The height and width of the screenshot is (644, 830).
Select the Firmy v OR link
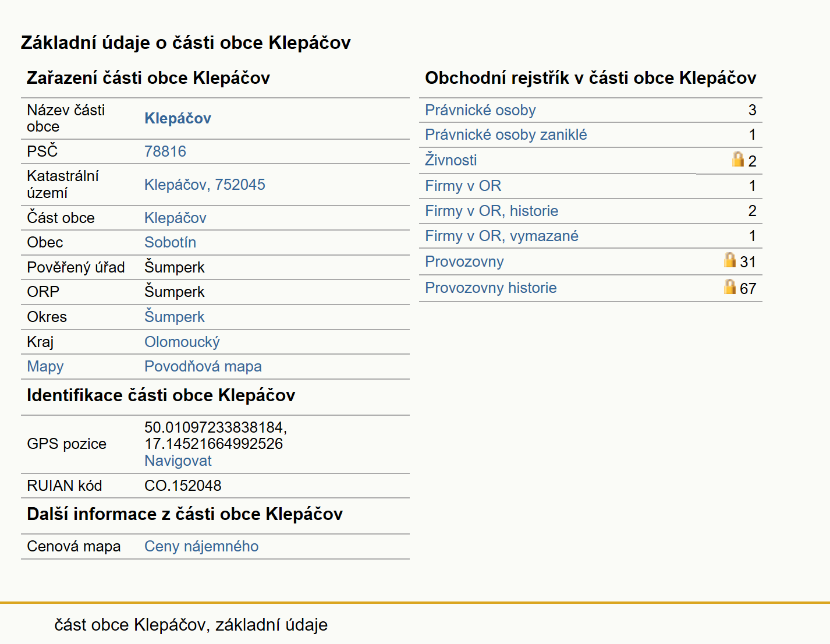click(x=463, y=186)
